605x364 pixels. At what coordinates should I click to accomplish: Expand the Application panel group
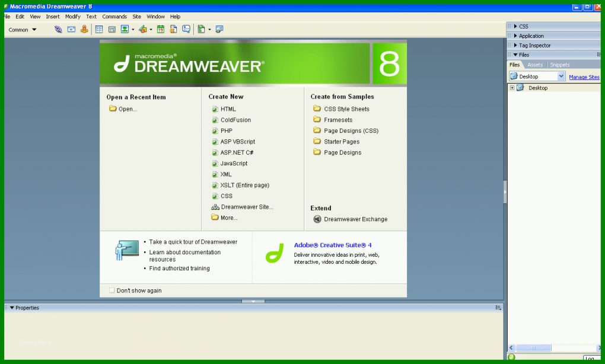pyautogui.click(x=515, y=36)
